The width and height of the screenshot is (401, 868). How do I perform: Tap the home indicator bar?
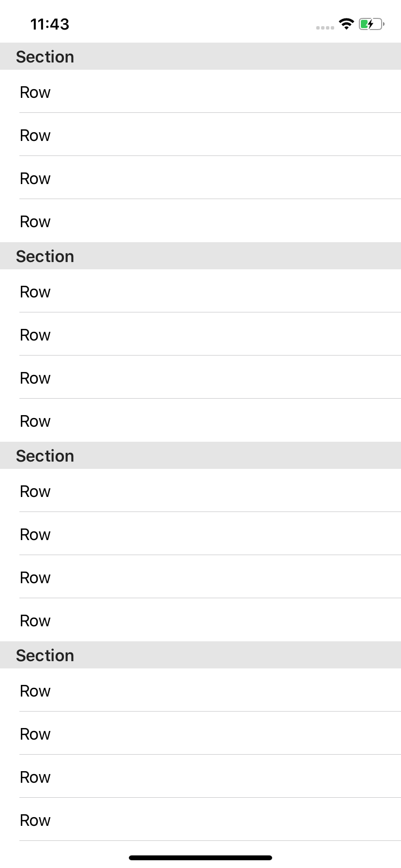pos(200,858)
